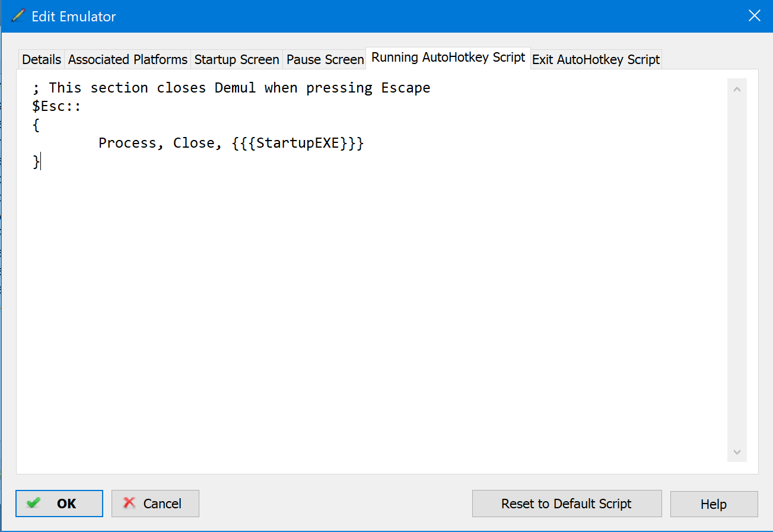Select the Pause Screen tab

(x=325, y=59)
